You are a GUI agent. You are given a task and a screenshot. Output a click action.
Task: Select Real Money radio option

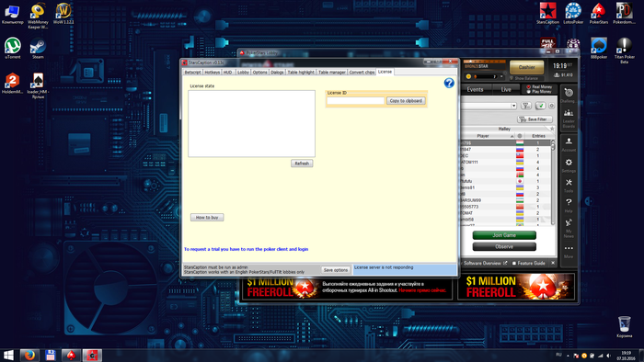pos(540,87)
